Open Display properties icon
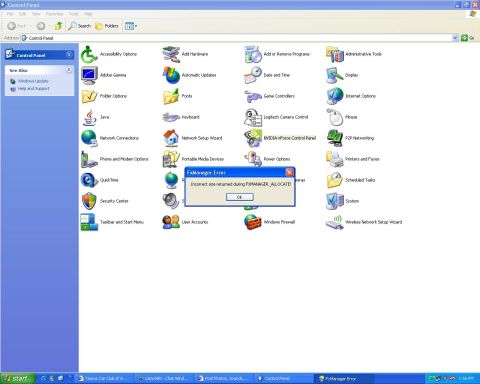480x384 pixels. point(342,75)
